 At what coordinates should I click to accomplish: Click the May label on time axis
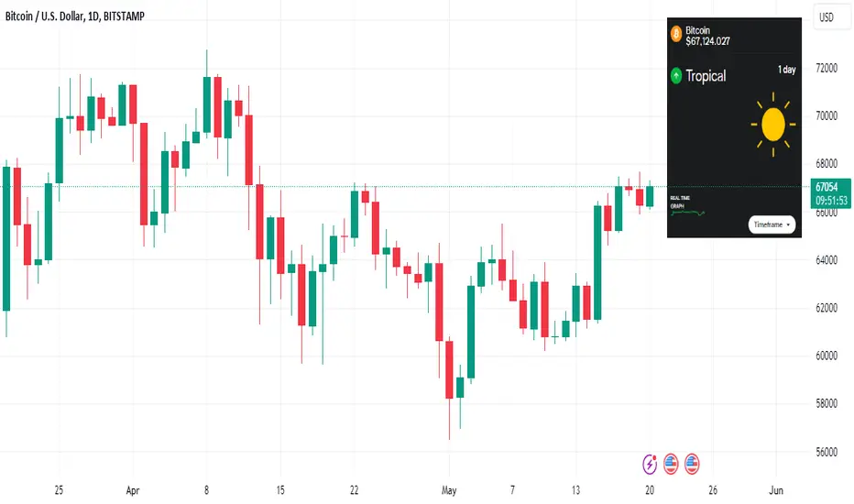[449, 490]
